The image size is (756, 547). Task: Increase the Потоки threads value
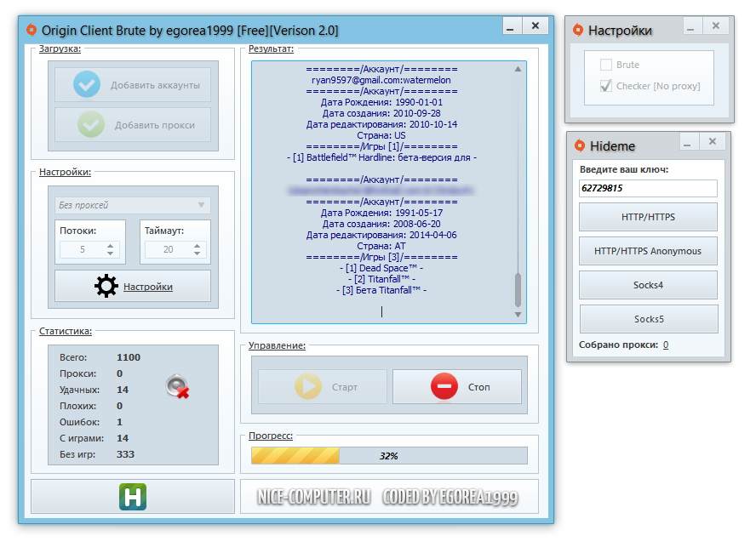click(x=111, y=246)
